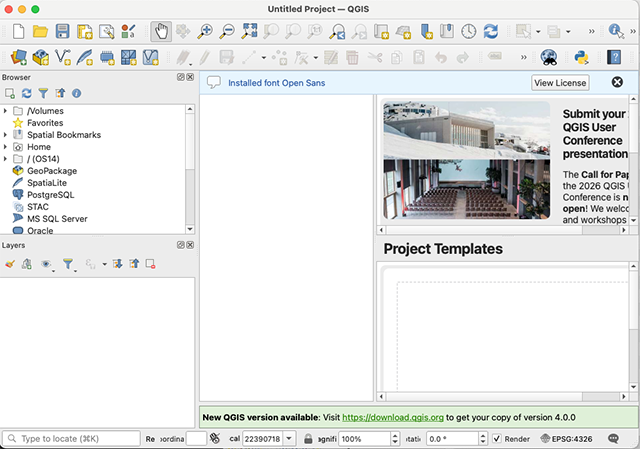The image size is (640, 449).
Task: Toggle extents and mouse position display icon
Action: tap(215, 439)
